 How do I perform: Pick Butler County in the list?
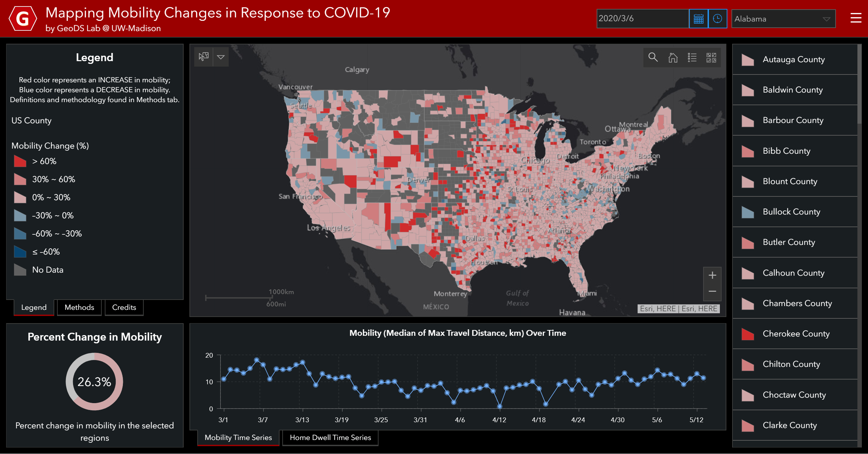(x=795, y=242)
